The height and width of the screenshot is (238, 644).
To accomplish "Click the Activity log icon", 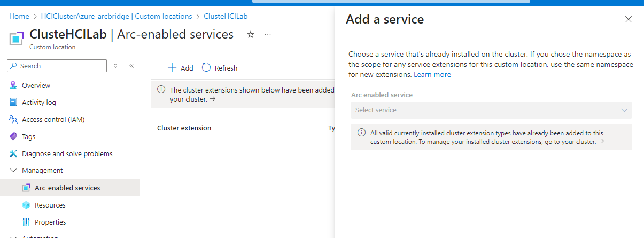I will [13, 102].
